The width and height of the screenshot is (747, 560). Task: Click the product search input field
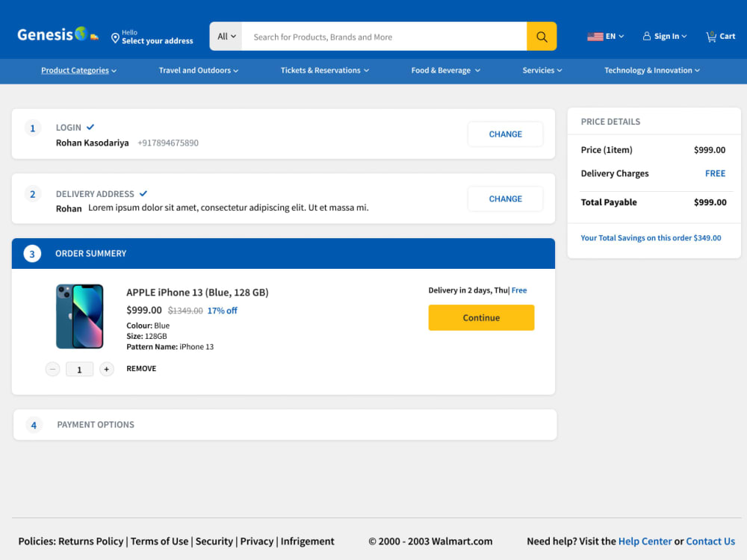(384, 37)
